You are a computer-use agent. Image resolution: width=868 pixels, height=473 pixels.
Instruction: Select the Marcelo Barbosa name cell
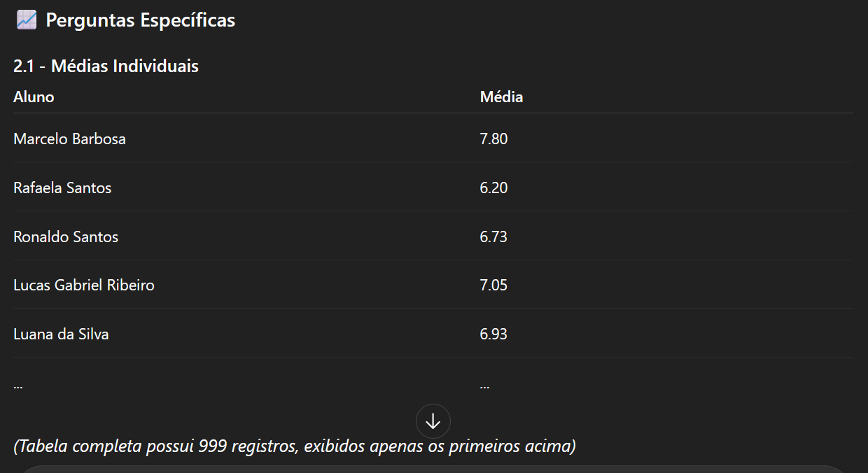point(69,139)
